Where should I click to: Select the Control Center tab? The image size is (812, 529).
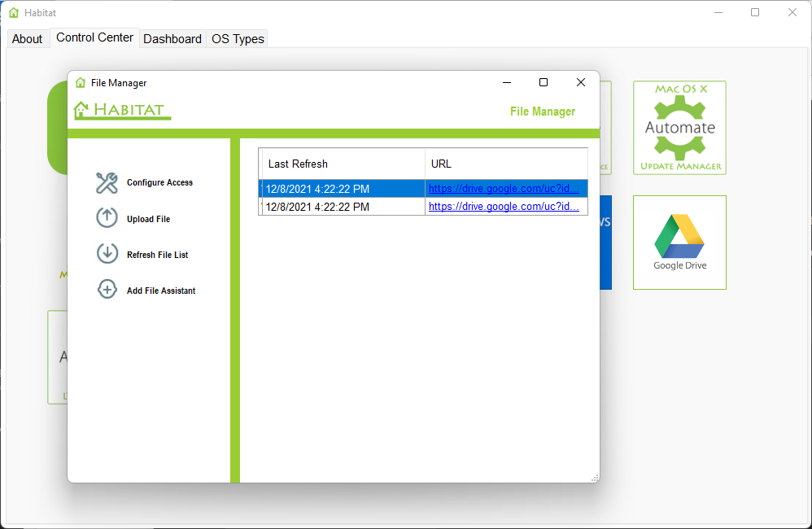click(94, 38)
